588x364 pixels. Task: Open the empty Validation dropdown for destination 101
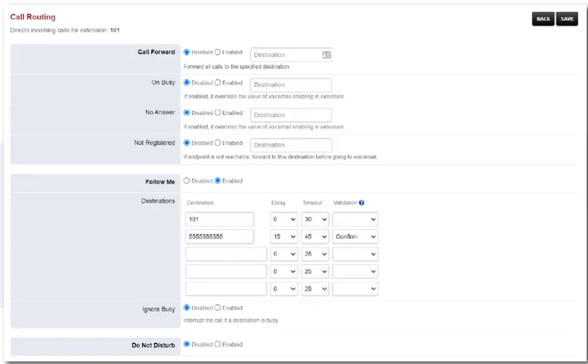pyautogui.click(x=354, y=219)
